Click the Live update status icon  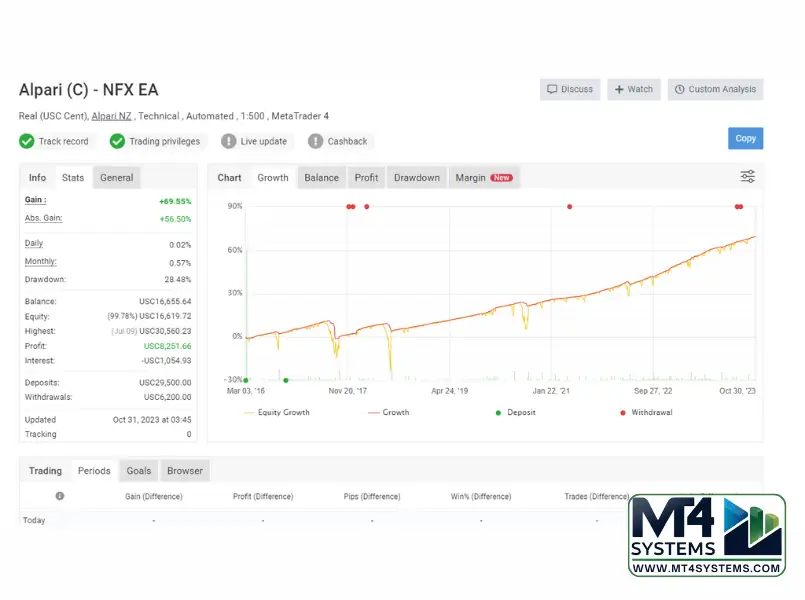click(229, 141)
